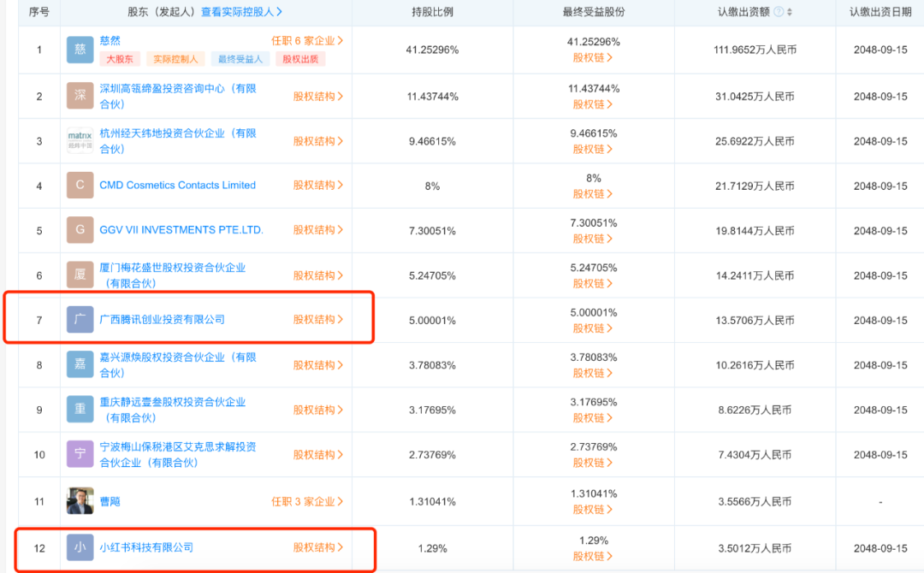Image resolution: width=924 pixels, height=573 pixels.
Task: Open 小红书科技有限公司 link
Action: coord(146,547)
